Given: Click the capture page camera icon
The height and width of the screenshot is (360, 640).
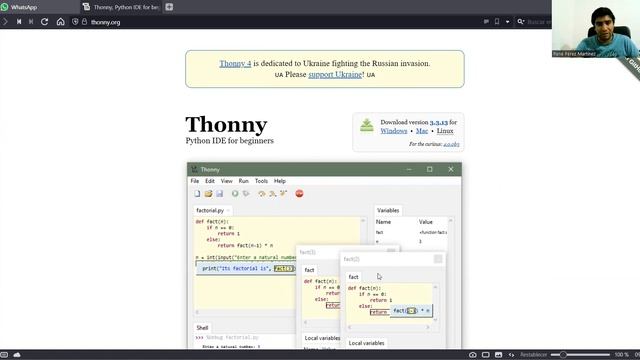Looking at the screenshot, I should tap(473, 355).
